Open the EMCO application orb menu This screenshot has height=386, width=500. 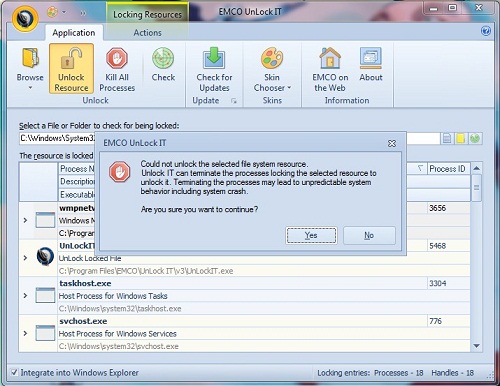pos(25,18)
